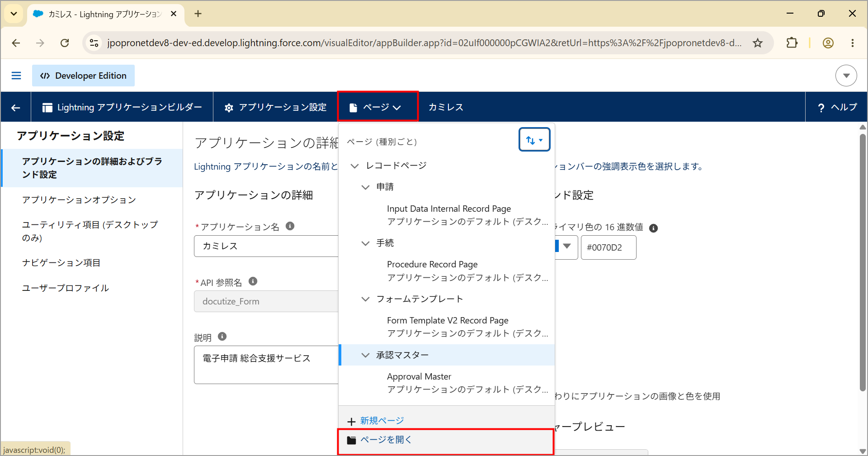Viewport: 868px width, 456px height.
Task: Select ナビゲーション項目 in sidebar
Action: point(61,262)
